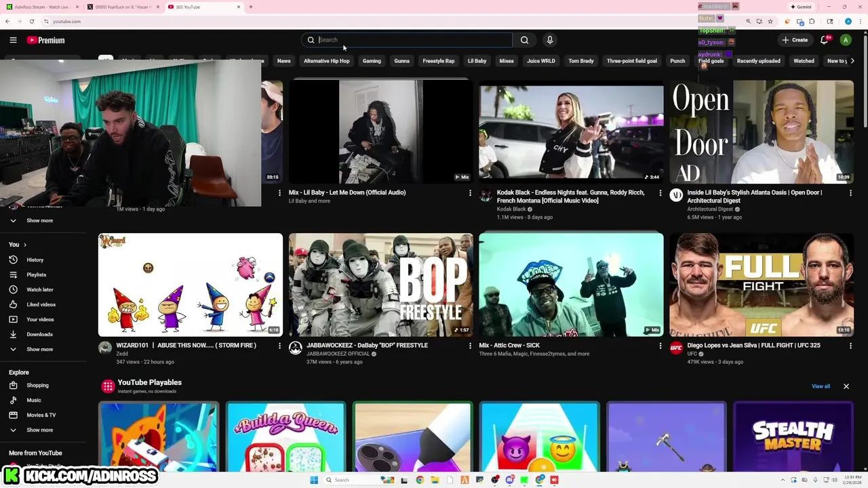Start voice search with microphone icon
This screenshot has height=488, width=868.
coord(550,40)
